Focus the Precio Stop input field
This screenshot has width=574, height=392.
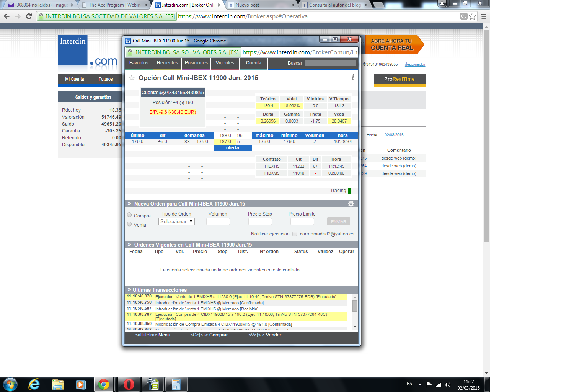(x=260, y=221)
